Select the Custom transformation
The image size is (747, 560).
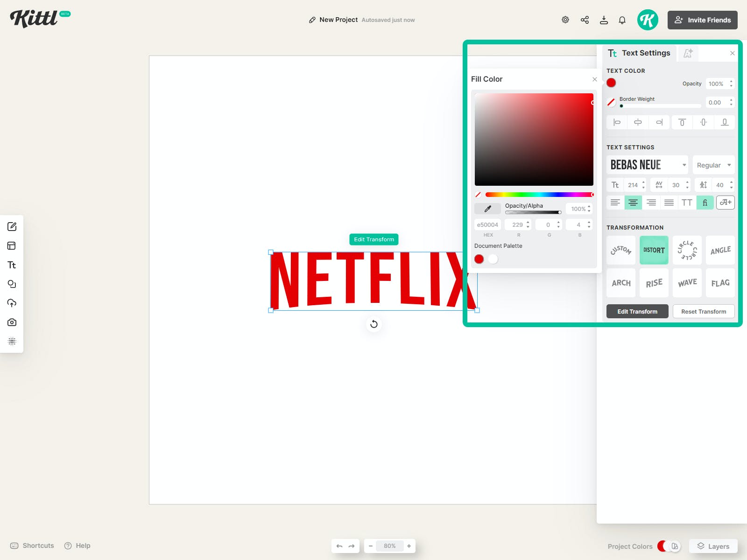621,250
